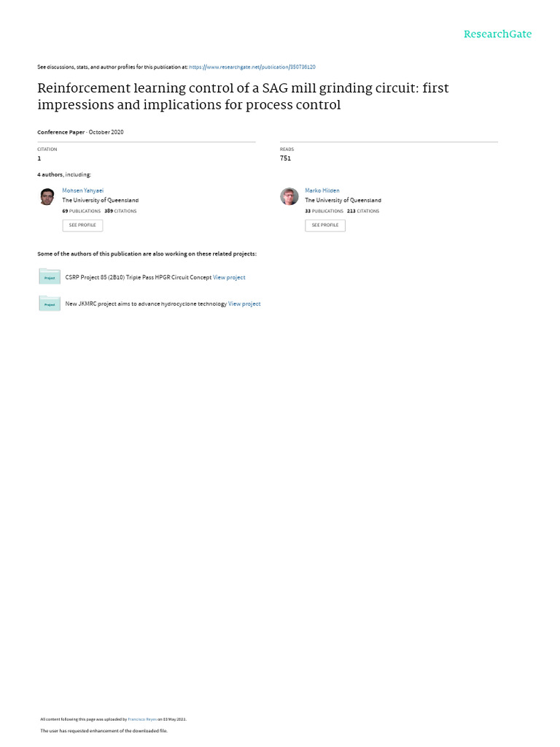This screenshot has height=747, width=560.
Task: Open the researchgate.net publication URL
Action: click(252, 67)
